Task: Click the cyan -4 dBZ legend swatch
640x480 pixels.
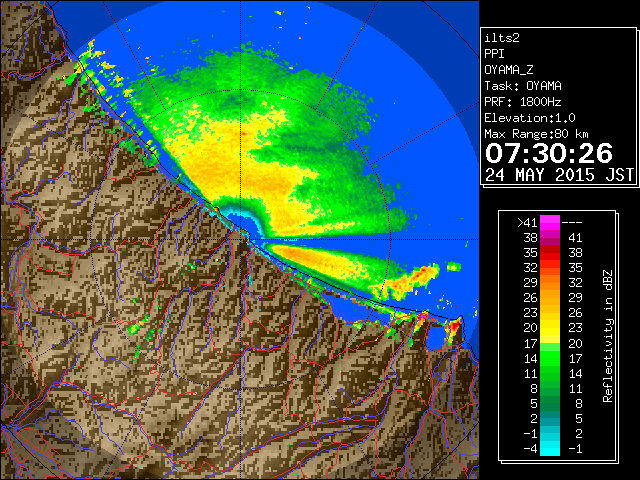Action: pyautogui.click(x=550, y=448)
